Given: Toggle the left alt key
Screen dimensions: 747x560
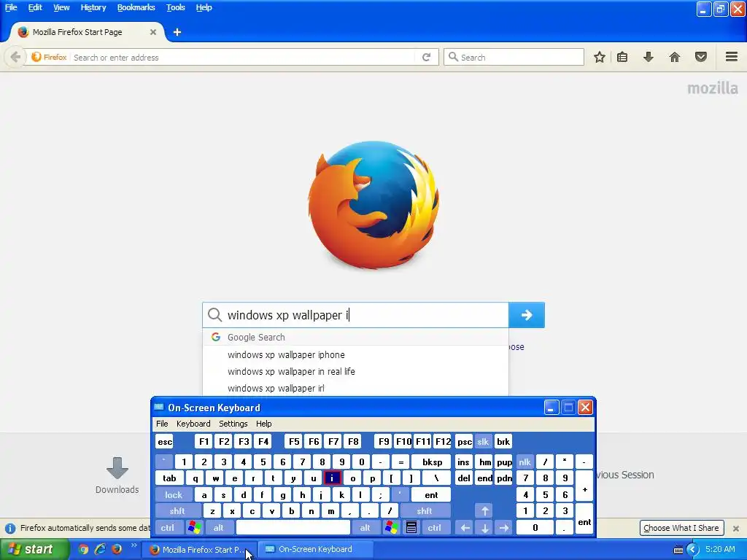Looking at the screenshot, I should tap(219, 528).
